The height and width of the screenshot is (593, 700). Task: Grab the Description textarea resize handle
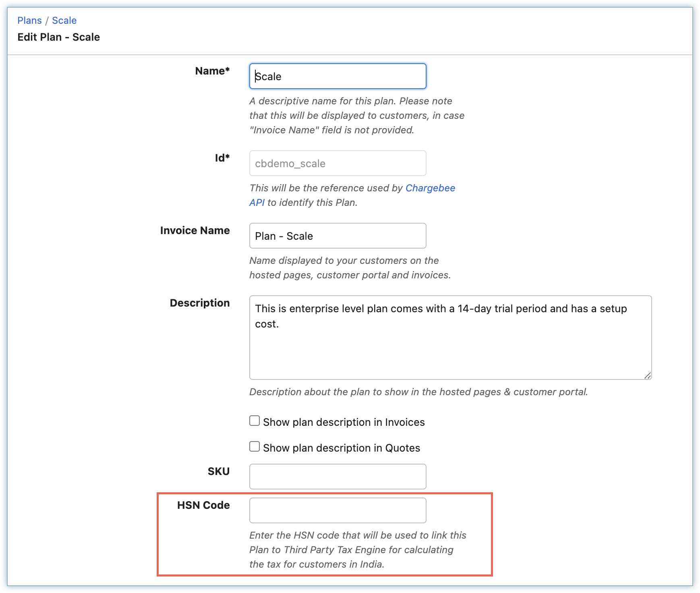pos(647,375)
